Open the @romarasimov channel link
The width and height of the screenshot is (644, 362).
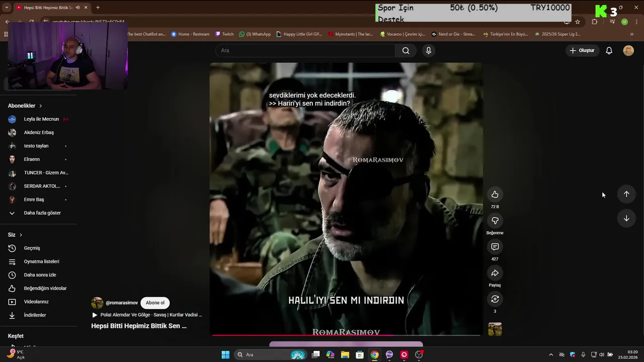click(x=122, y=303)
